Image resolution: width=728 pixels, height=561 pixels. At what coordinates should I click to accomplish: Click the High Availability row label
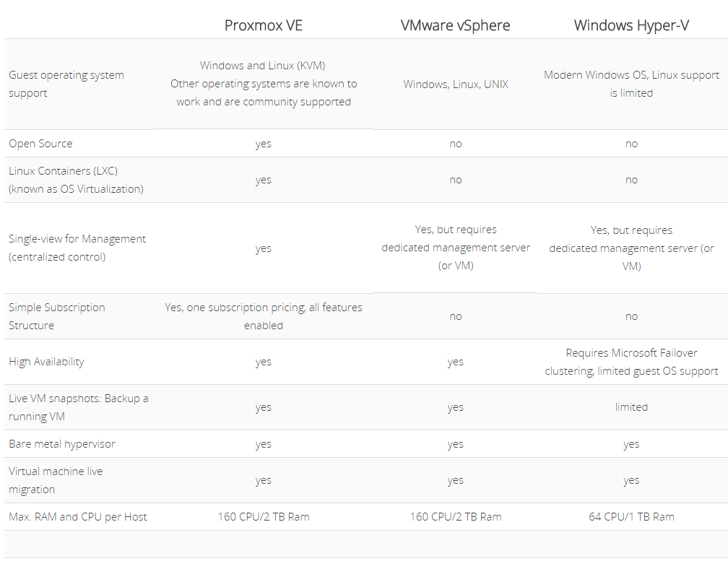(46, 362)
